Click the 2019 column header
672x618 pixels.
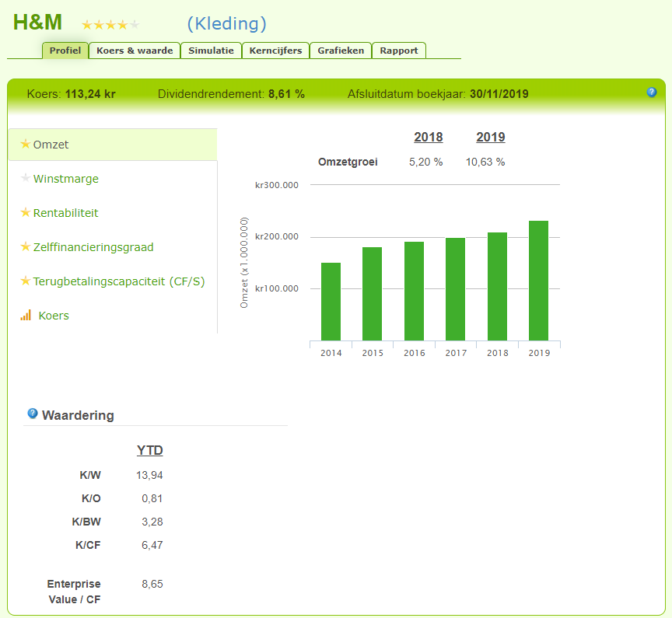click(490, 137)
